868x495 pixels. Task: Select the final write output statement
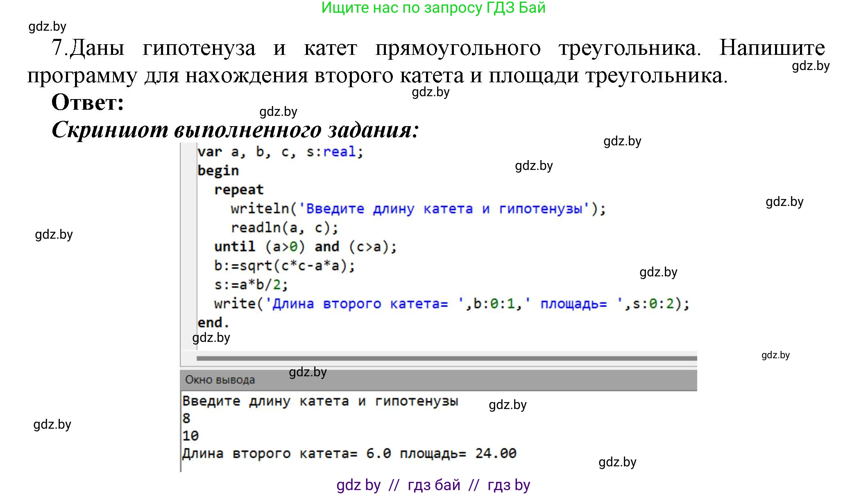click(451, 303)
